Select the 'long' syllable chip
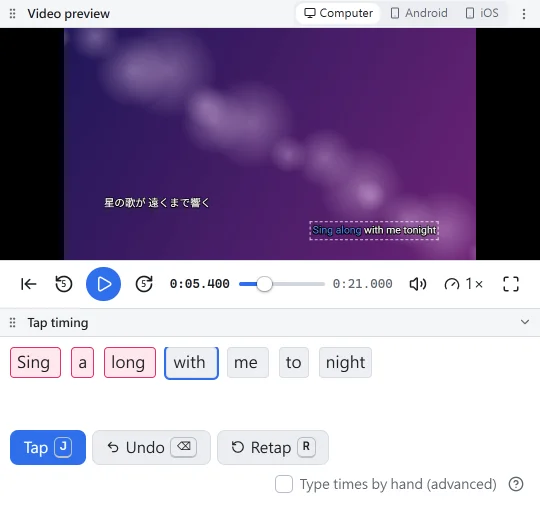Image resolution: width=540 pixels, height=507 pixels. (130, 363)
